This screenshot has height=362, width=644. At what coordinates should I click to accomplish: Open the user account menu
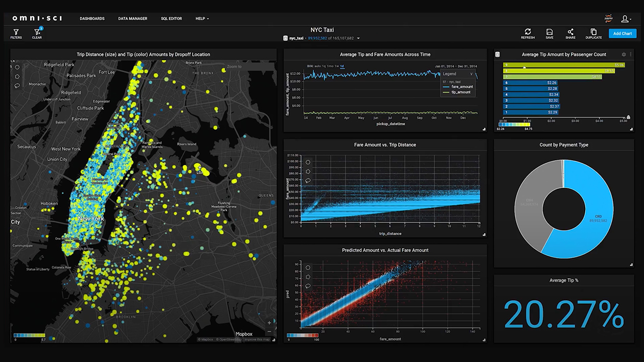626,19
